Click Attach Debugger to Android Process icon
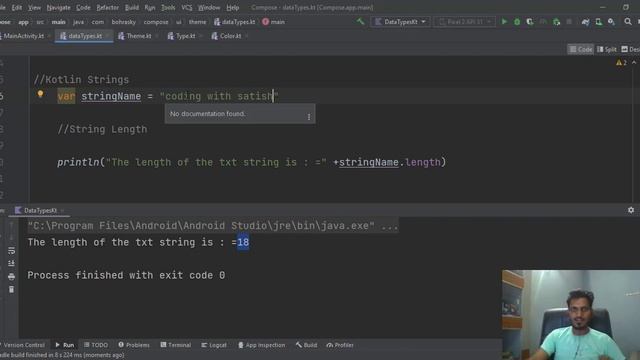The image size is (640, 360). [556, 22]
